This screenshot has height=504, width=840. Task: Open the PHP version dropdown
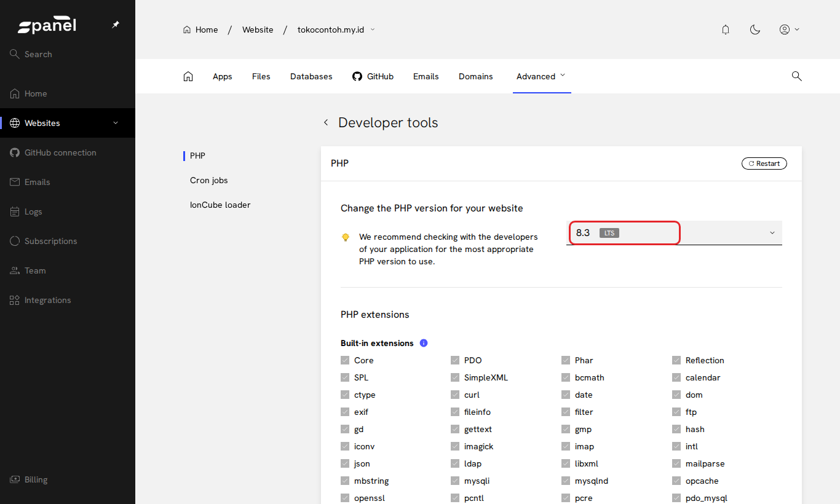click(674, 233)
